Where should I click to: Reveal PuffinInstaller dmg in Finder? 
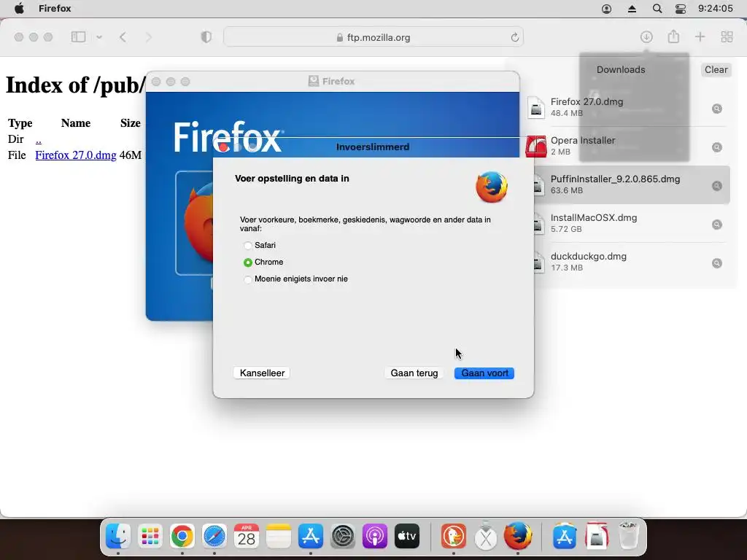[716, 186]
